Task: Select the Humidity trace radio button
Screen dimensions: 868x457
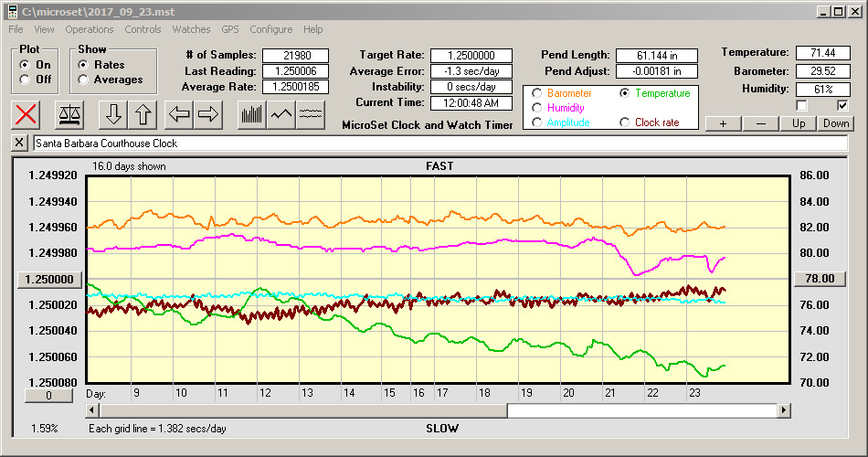Action: 536,108
